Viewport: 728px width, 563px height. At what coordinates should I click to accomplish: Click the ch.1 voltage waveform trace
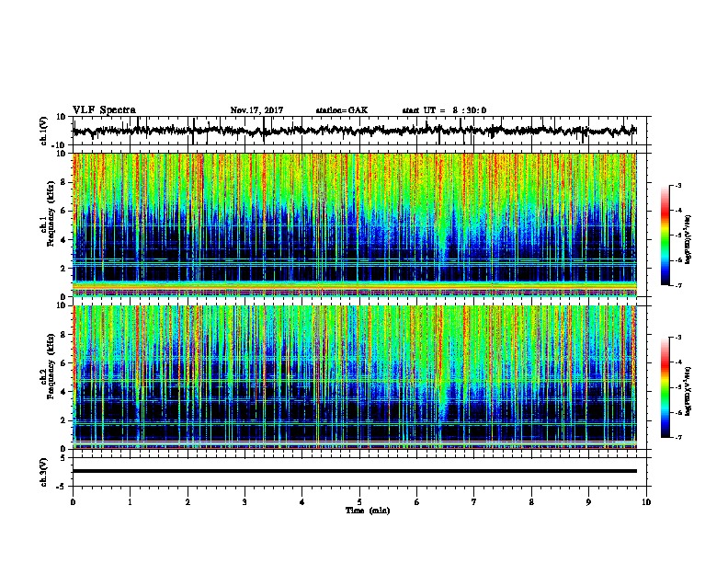tap(354, 131)
